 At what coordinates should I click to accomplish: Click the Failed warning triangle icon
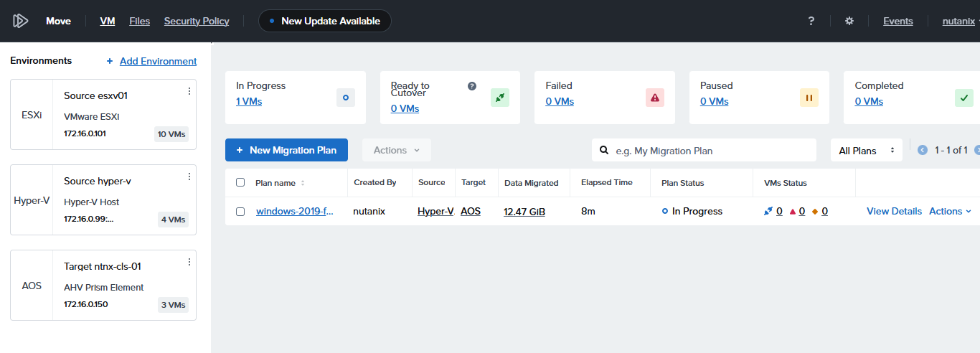(x=654, y=98)
